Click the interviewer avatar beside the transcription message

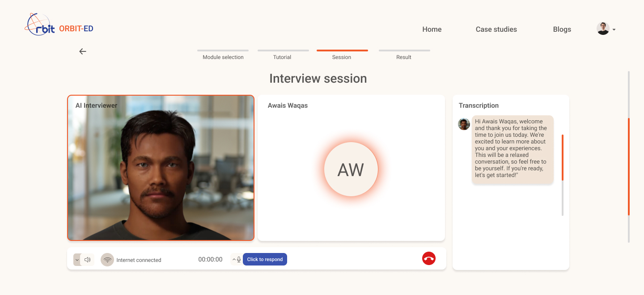464,124
